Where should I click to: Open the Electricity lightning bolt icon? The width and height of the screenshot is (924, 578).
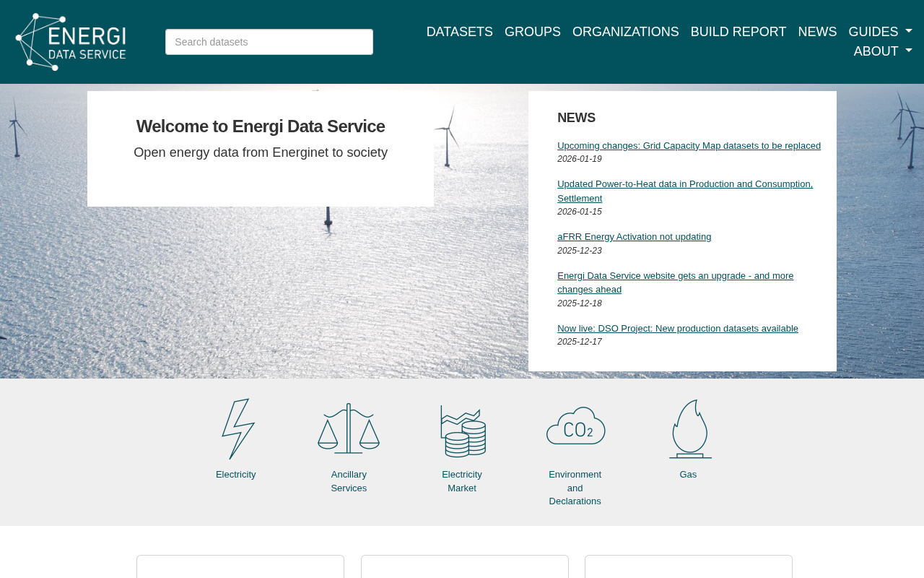pyautogui.click(x=237, y=428)
